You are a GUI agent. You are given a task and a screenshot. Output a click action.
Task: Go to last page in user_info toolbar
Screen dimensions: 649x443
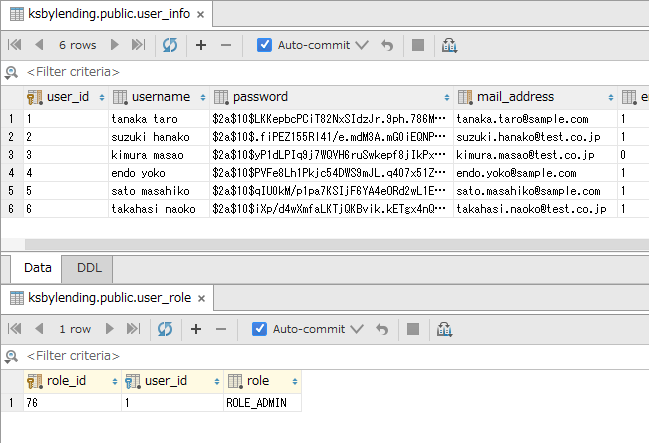pos(139,45)
